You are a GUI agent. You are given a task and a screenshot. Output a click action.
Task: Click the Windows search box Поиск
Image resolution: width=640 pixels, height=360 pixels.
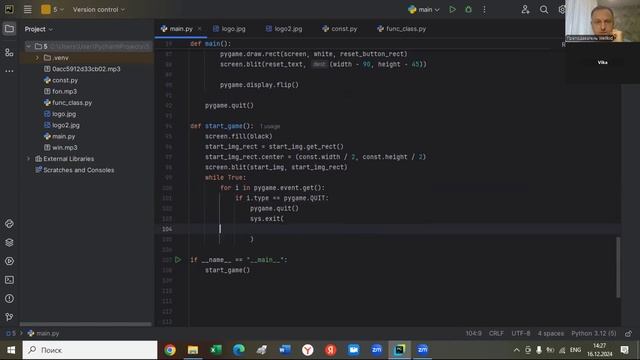90,350
